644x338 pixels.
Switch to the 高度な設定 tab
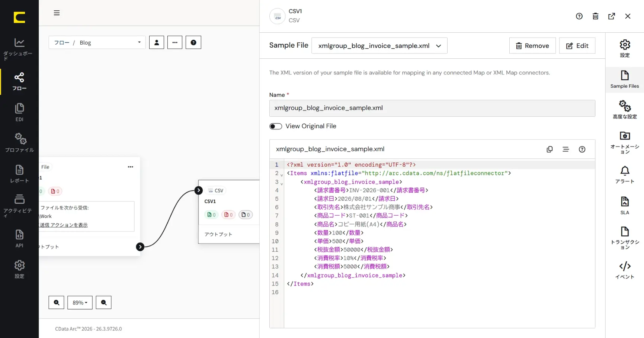click(x=625, y=110)
